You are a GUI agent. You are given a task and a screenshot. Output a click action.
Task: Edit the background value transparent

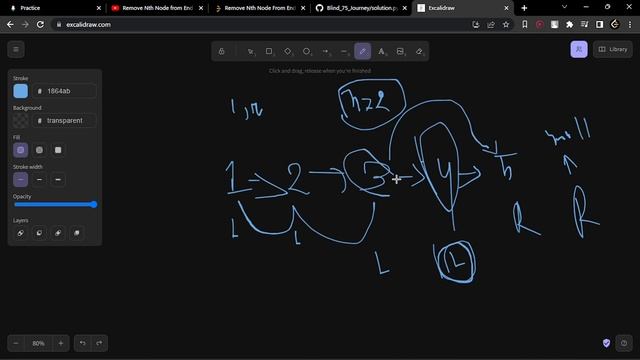click(64, 120)
